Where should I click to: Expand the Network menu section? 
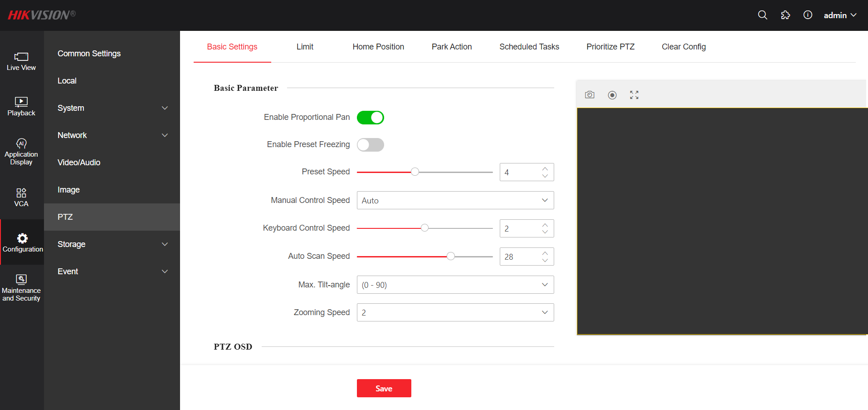112,135
